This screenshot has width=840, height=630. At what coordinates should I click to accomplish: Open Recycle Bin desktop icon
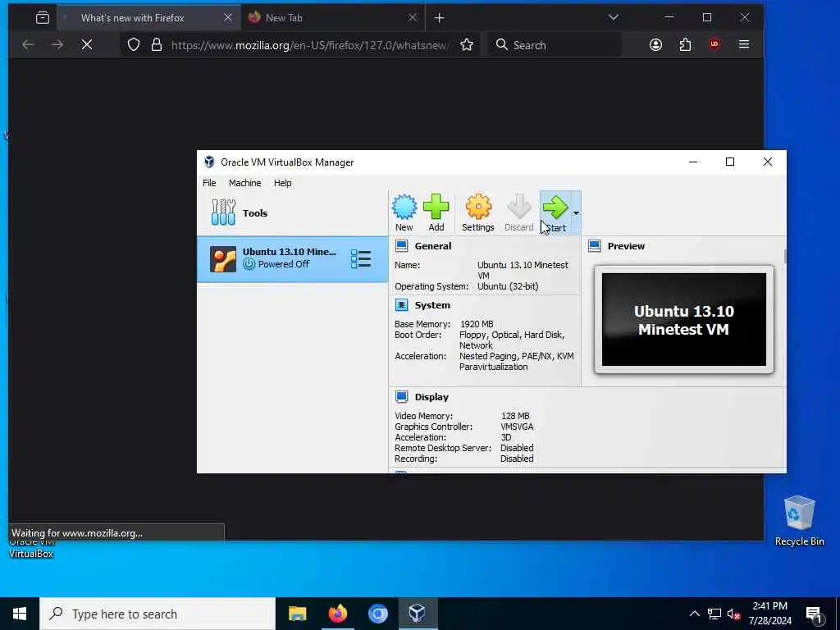coord(799,521)
